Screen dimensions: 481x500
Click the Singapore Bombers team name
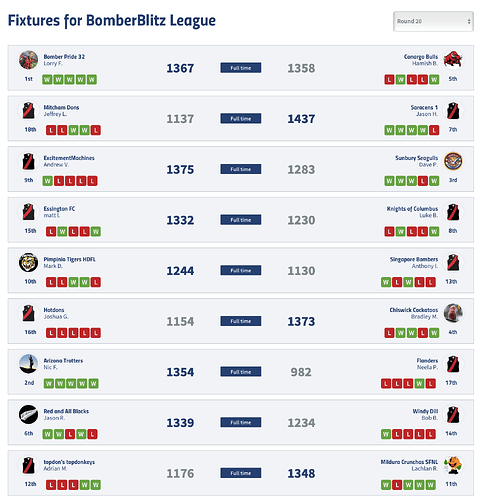(x=414, y=259)
